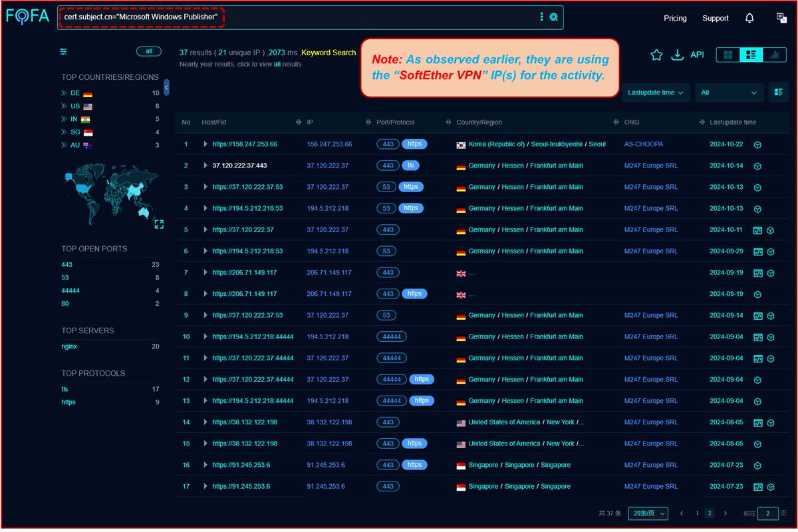Image resolution: width=798 pixels, height=532 pixels.
Task: Open the three-dot options in search bar
Action: pyautogui.click(x=542, y=18)
